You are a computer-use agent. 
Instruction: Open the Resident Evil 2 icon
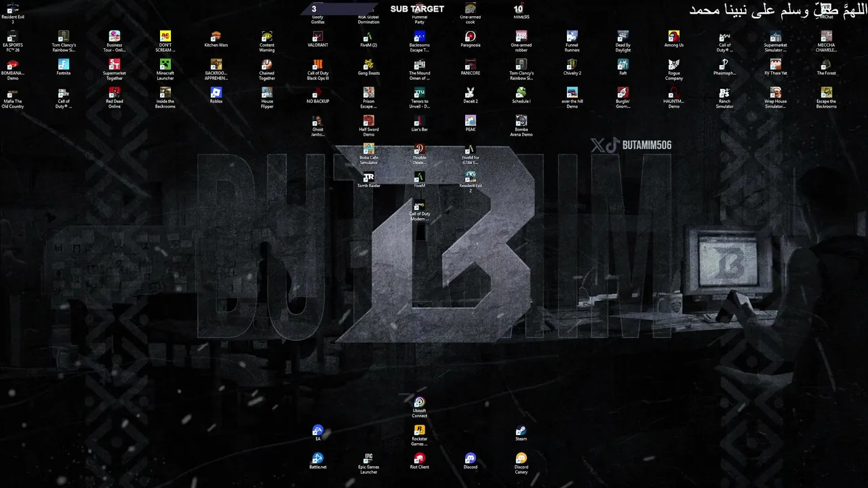coord(471,183)
